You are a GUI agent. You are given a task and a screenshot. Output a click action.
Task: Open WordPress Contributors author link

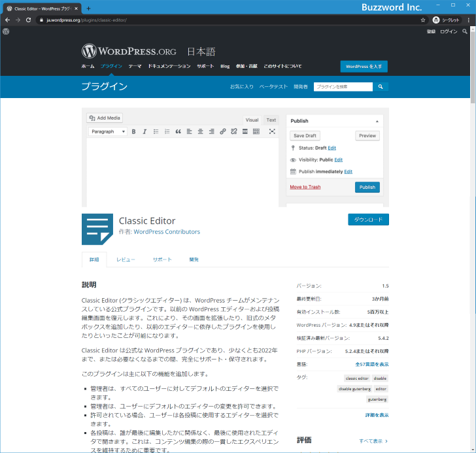(x=167, y=231)
